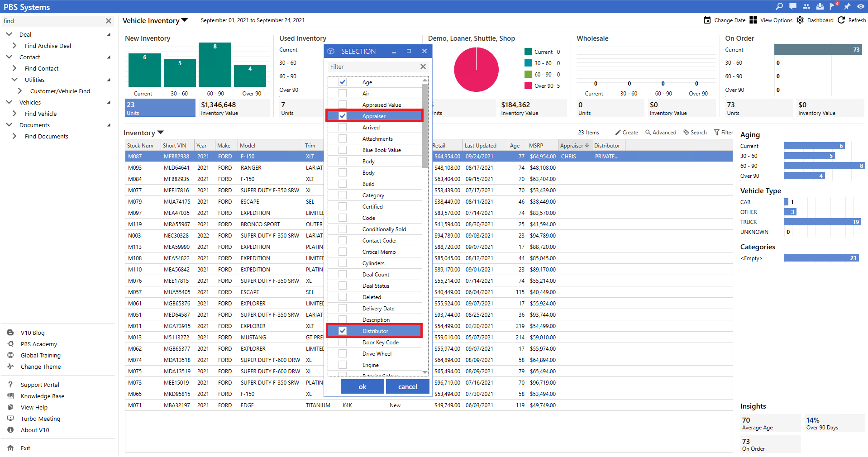The width and height of the screenshot is (868, 457).
Task: Confirm selection with the ok button
Action: coord(362,386)
